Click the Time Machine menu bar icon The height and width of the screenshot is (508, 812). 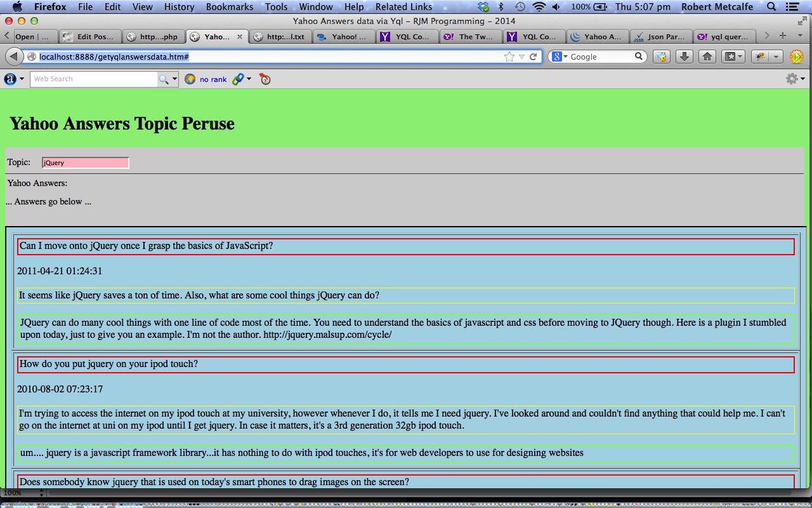pos(520,7)
